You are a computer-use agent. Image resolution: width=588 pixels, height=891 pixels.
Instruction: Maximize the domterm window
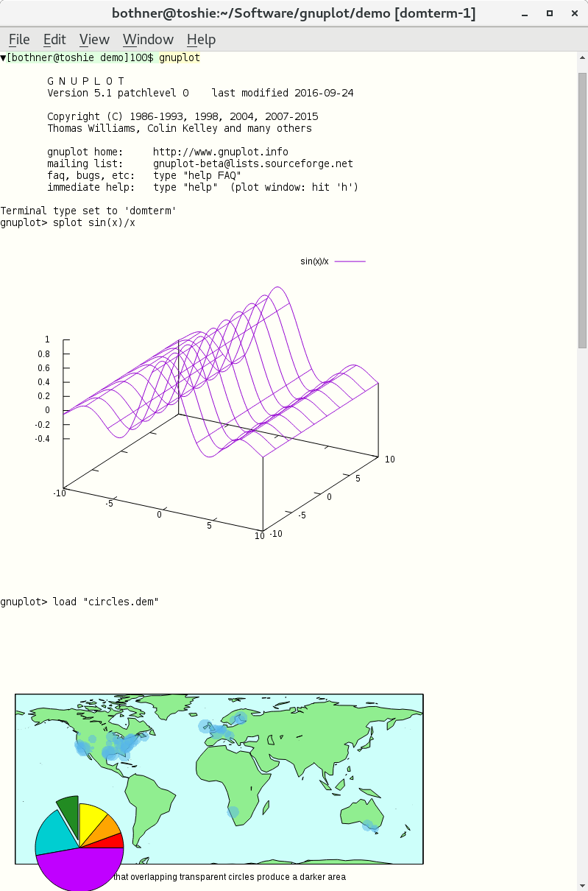[x=550, y=13]
